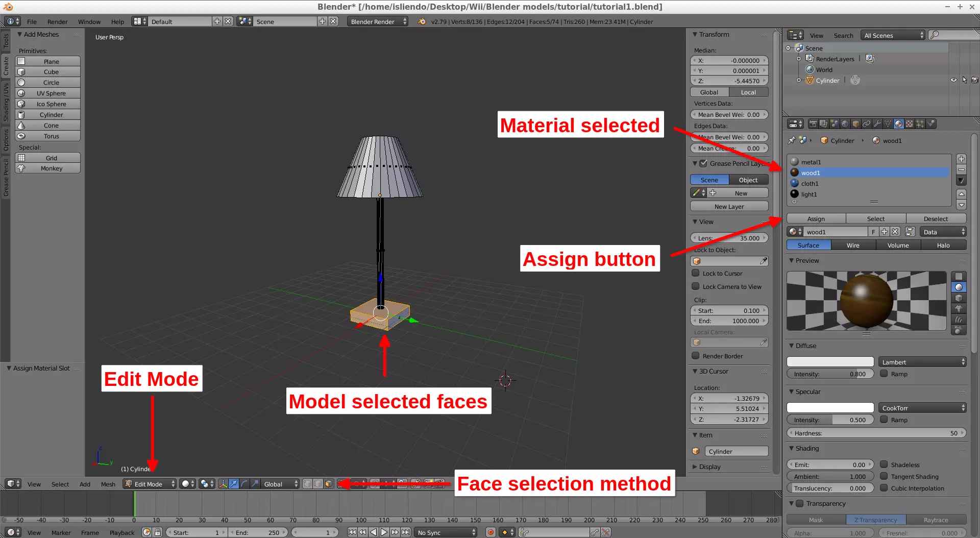The width and height of the screenshot is (980, 538).
Task: Unlink the wood1 material with X
Action: click(895, 232)
